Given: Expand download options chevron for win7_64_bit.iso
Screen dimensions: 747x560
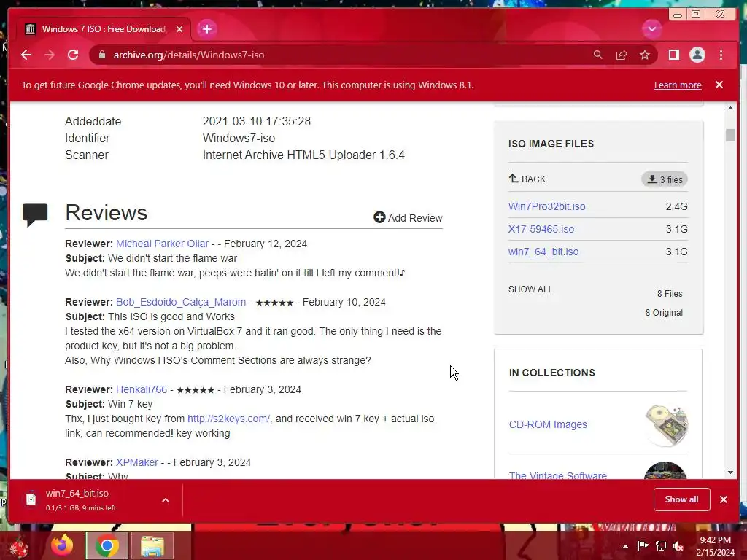Looking at the screenshot, I should [166, 500].
